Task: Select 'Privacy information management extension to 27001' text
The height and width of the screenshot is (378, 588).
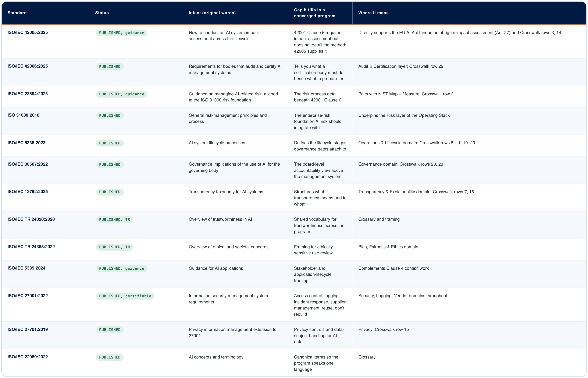Action: coord(233,332)
